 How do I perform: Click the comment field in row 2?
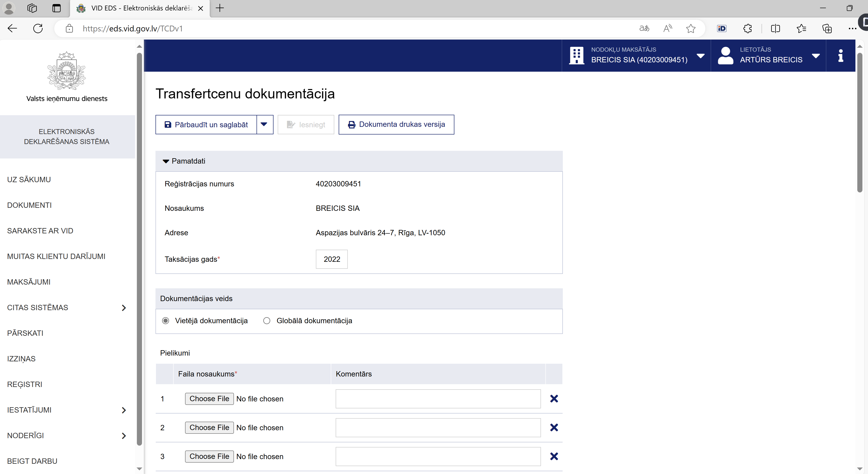(438, 428)
